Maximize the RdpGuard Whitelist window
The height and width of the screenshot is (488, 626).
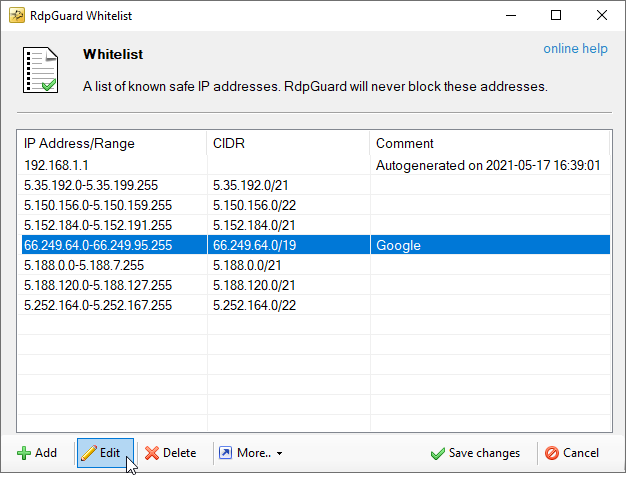click(556, 15)
